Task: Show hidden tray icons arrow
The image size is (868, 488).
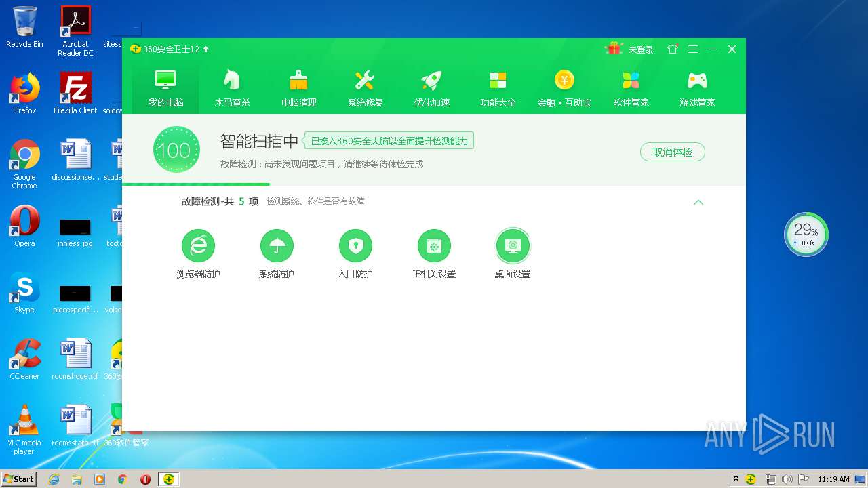Action: click(x=736, y=479)
